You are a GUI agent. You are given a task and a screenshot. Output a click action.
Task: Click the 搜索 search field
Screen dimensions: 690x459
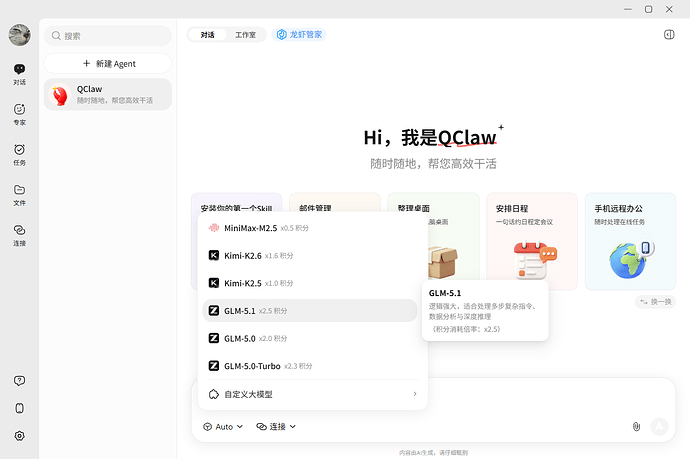tap(108, 36)
